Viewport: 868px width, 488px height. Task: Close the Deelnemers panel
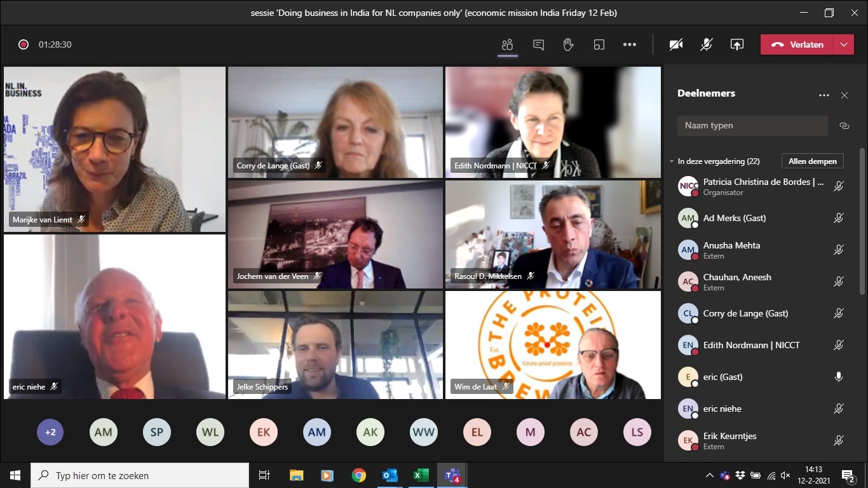pos(844,95)
